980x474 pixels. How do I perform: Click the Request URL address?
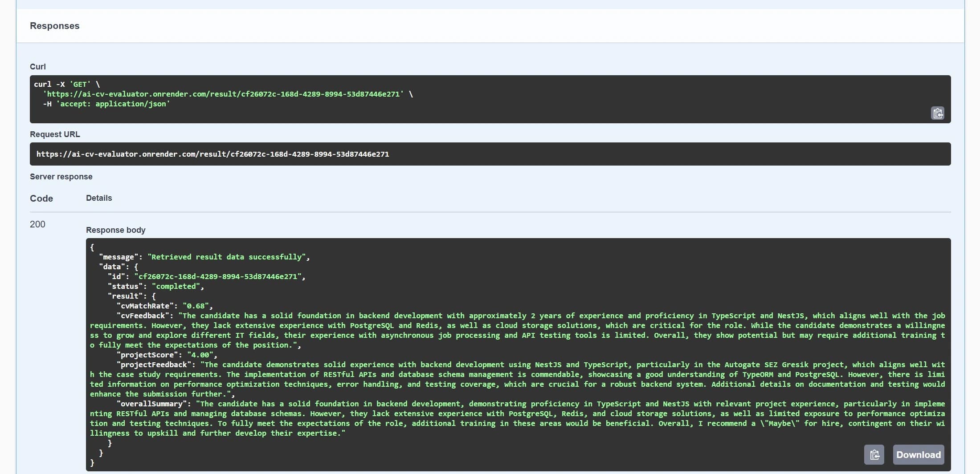tap(212, 154)
